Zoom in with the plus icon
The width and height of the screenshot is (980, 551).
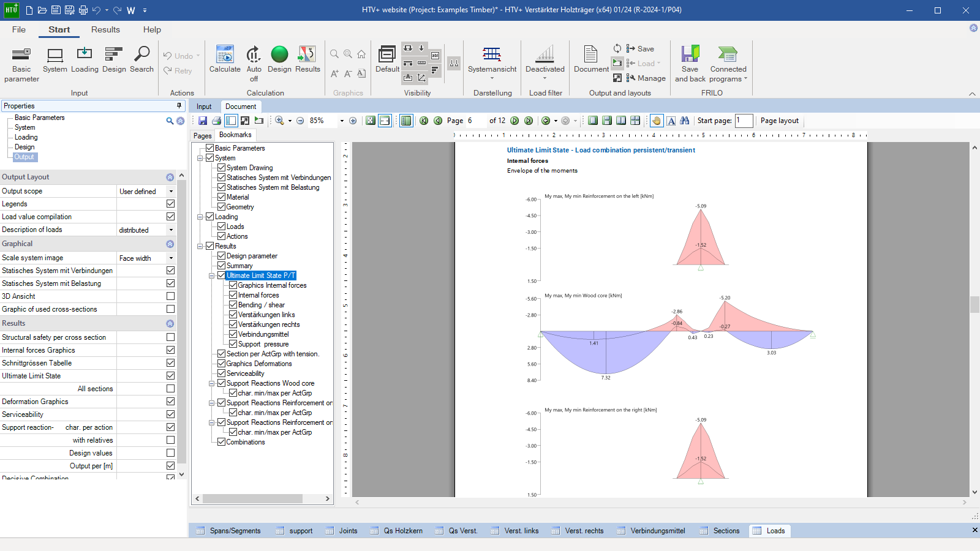click(353, 121)
